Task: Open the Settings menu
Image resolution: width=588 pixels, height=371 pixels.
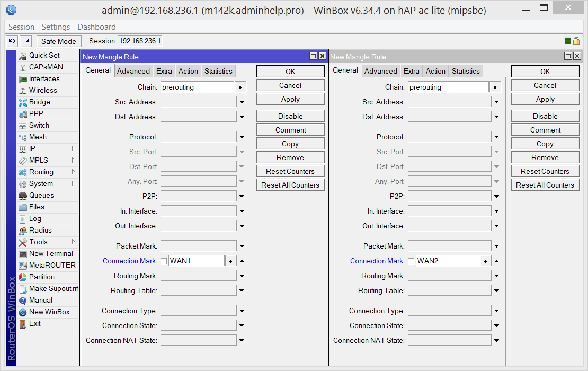Action: point(56,27)
